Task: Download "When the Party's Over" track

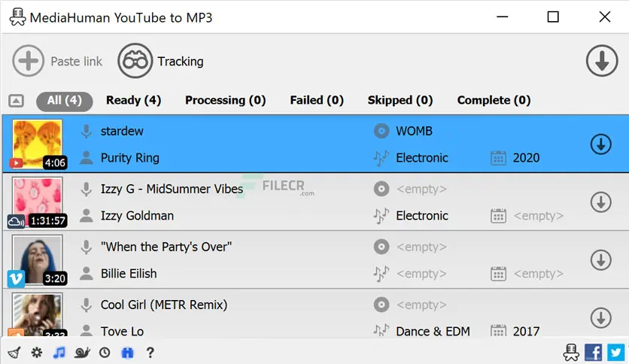Action: point(600,259)
